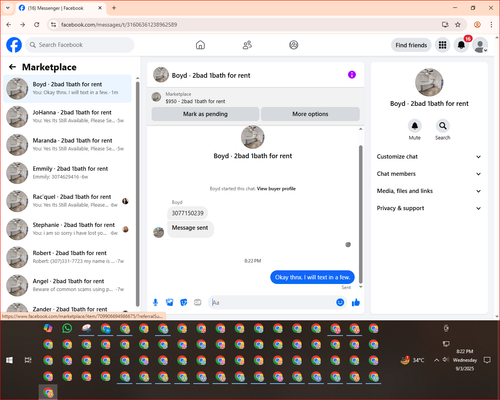This screenshot has width=500, height=400.
Task: Open Copilot from the taskbar
Action: click(x=48, y=328)
